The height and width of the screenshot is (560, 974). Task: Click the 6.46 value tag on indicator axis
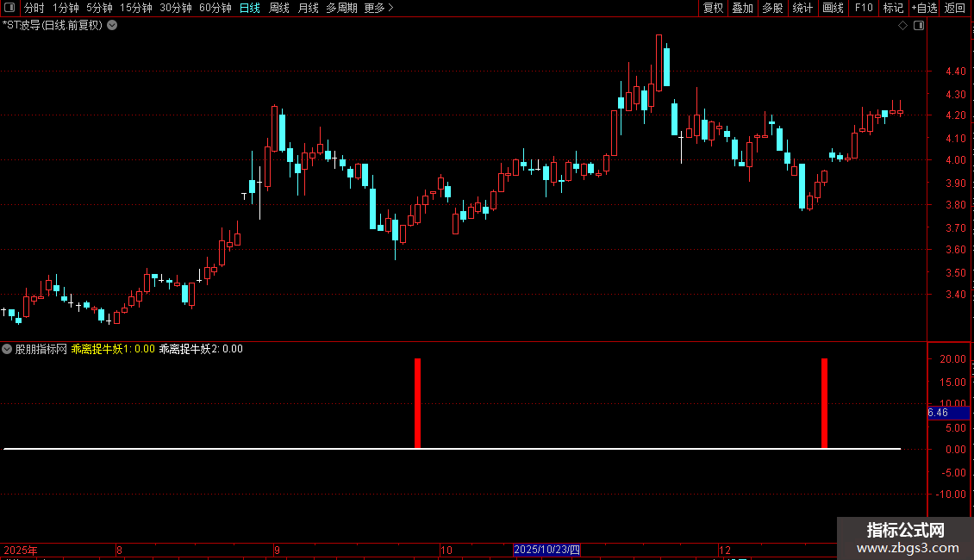[948, 413]
